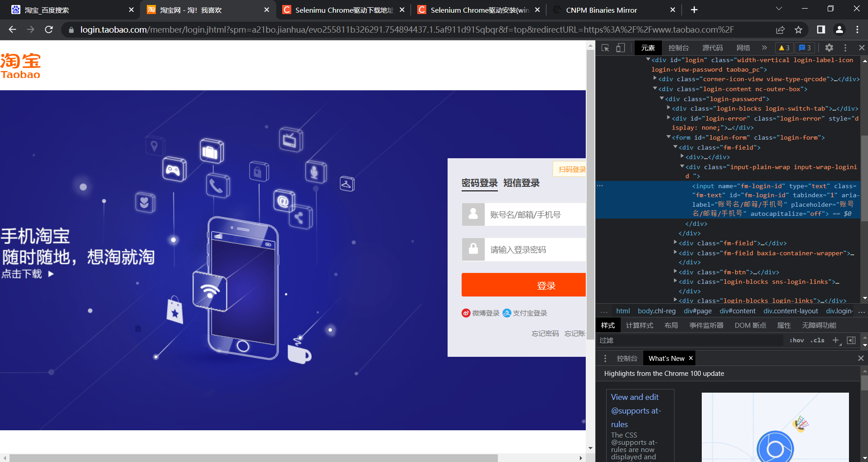Click the page horizontal scrollbar
The width and height of the screenshot is (868, 462).
pyautogui.click(x=253, y=458)
